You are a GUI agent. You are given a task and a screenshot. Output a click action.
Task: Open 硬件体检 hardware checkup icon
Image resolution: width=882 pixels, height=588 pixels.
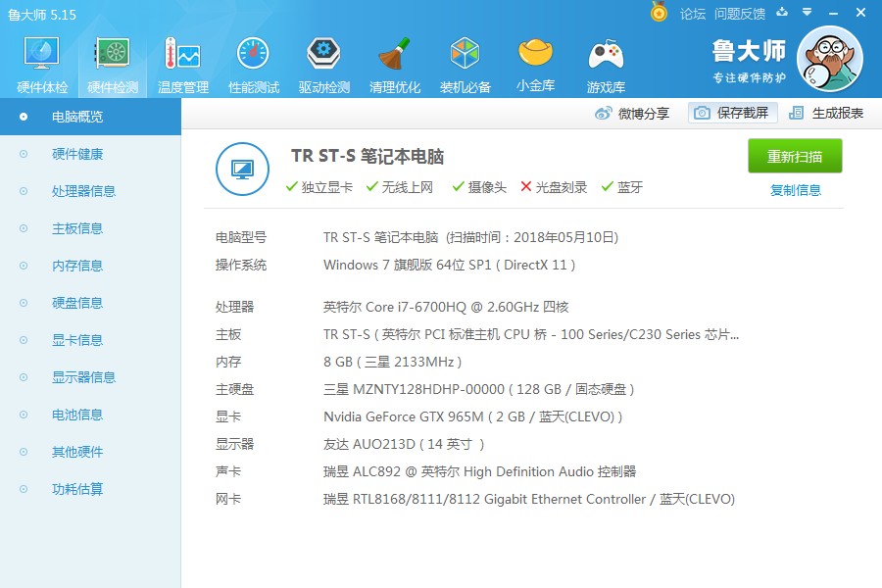tap(42, 54)
